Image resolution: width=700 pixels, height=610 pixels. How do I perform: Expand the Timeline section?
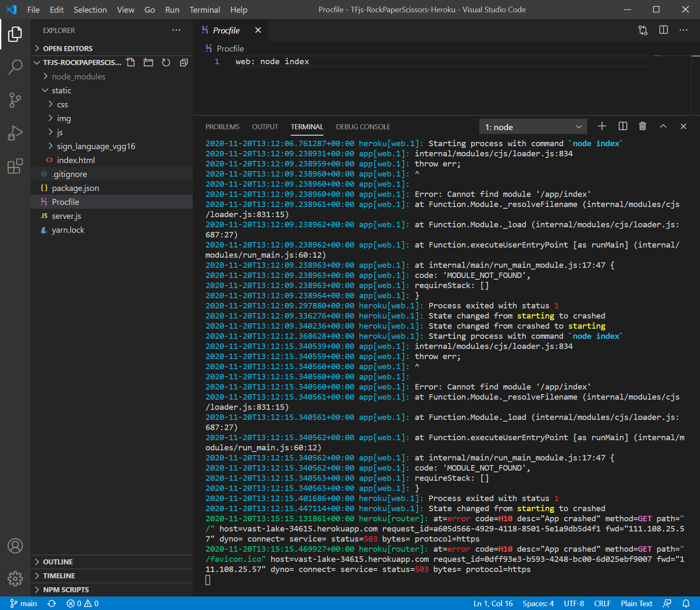[x=112, y=576]
